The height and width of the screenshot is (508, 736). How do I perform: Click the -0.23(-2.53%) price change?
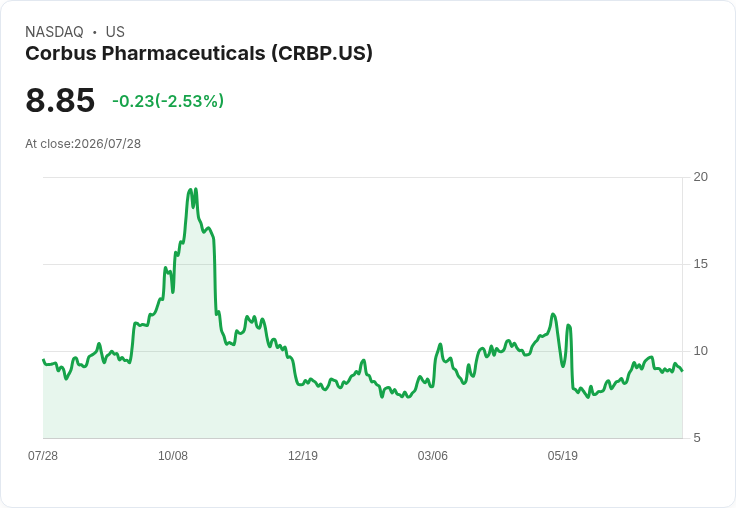(168, 101)
